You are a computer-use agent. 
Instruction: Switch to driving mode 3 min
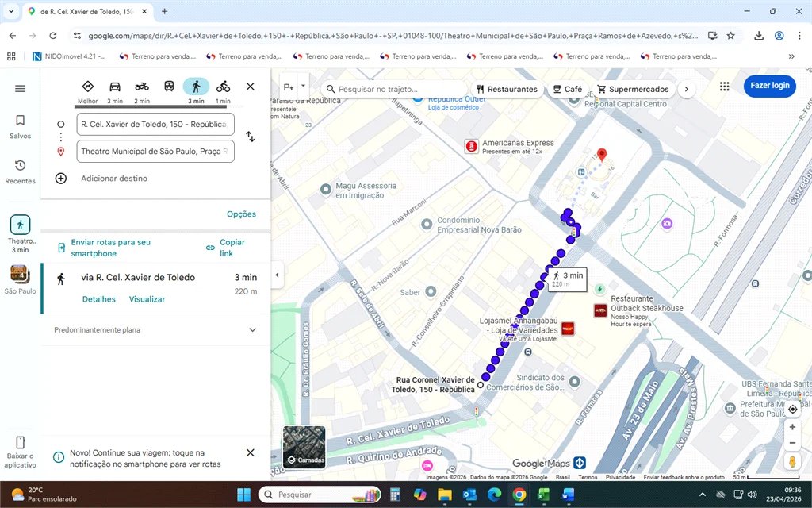[115, 90]
